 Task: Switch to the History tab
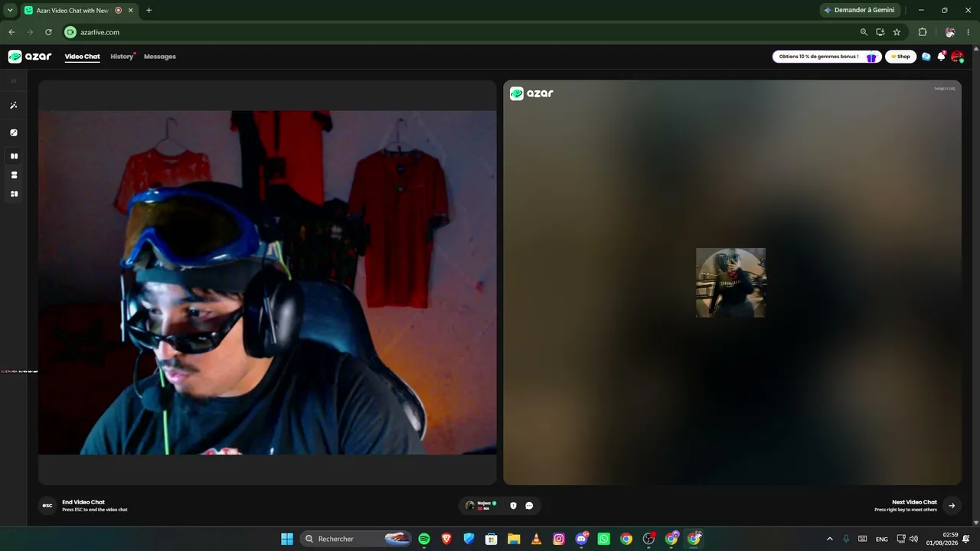tap(122, 57)
